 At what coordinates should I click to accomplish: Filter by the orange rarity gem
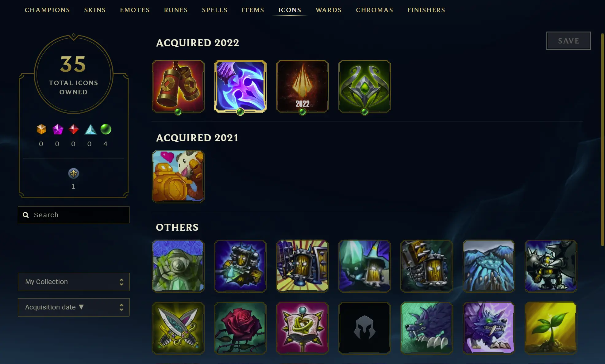[x=41, y=129]
